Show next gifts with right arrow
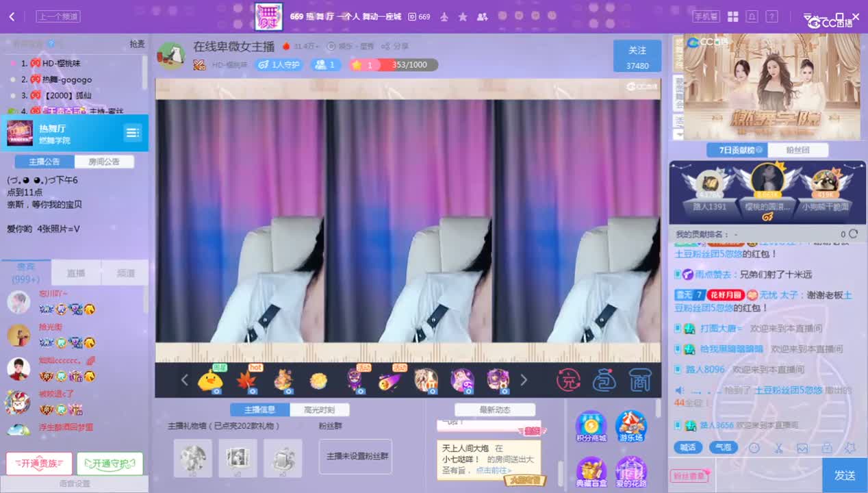The image size is (868, 493). coord(524,380)
